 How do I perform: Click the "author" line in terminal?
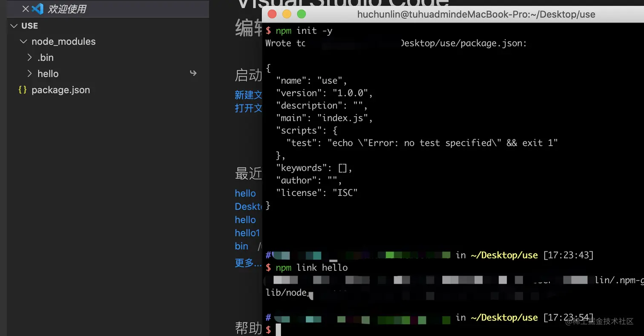coord(309,181)
